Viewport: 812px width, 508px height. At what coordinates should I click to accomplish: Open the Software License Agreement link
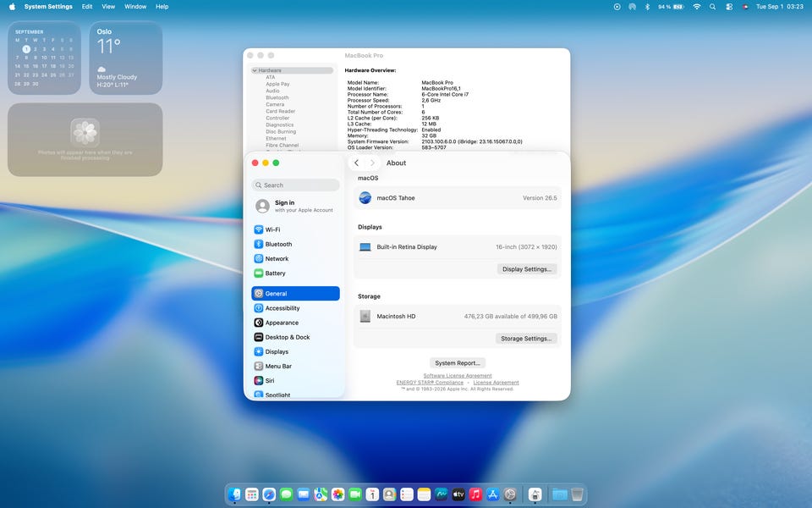[x=458, y=376]
